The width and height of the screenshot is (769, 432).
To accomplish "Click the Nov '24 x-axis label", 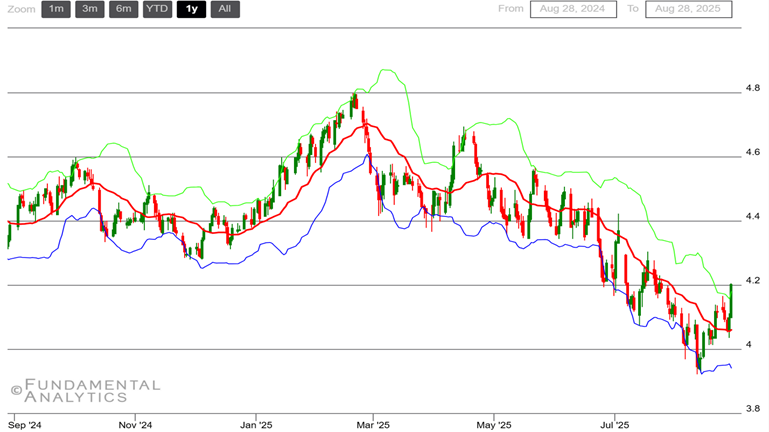I will (x=133, y=424).
